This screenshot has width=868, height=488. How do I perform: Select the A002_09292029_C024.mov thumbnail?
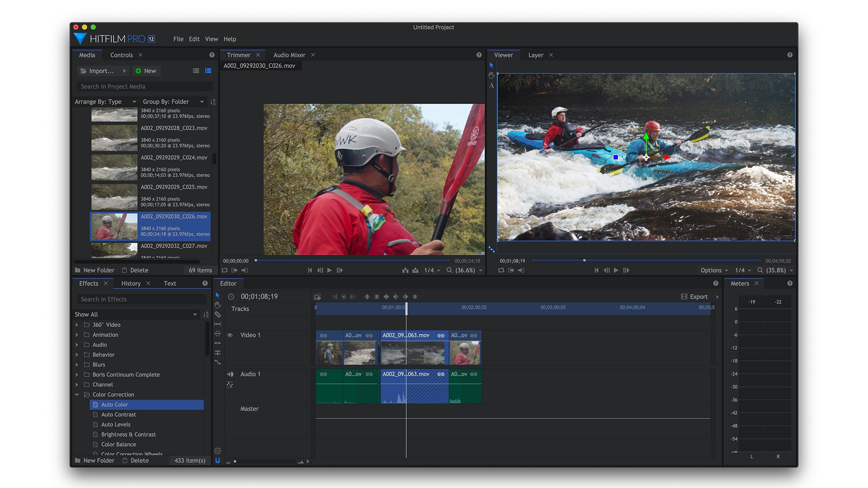[x=114, y=167]
